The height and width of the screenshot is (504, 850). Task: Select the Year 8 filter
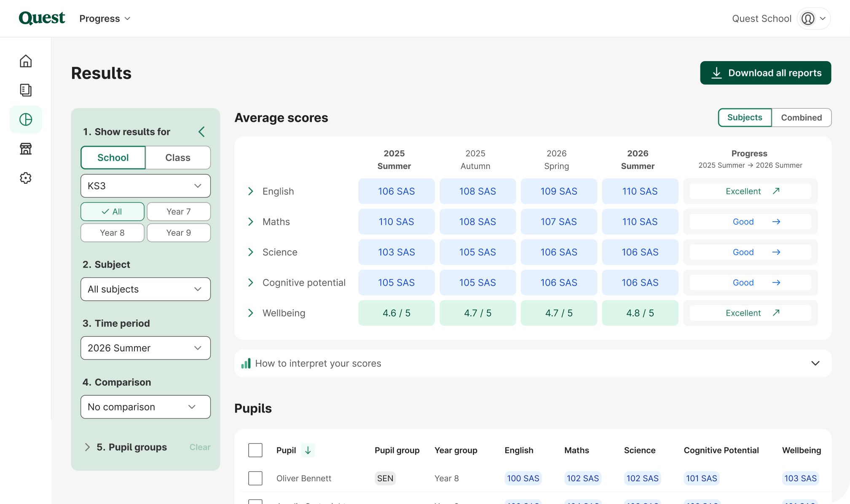[113, 233]
